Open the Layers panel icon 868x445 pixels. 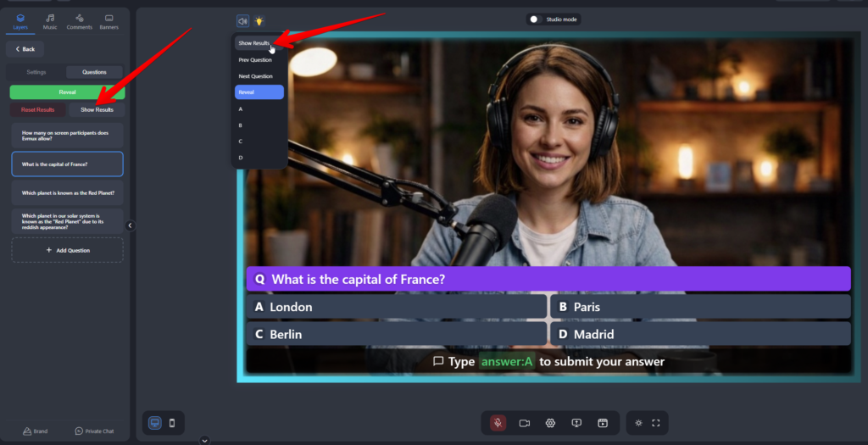click(20, 21)
